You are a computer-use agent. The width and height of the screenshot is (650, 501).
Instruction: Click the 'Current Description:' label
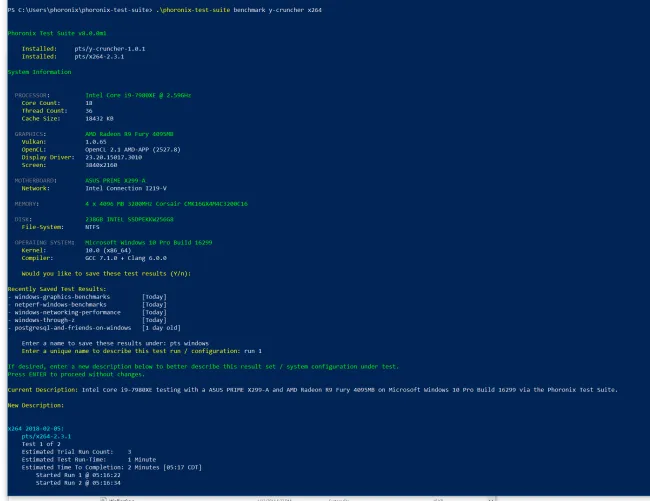pyautogui.click(x=43, y=390)
